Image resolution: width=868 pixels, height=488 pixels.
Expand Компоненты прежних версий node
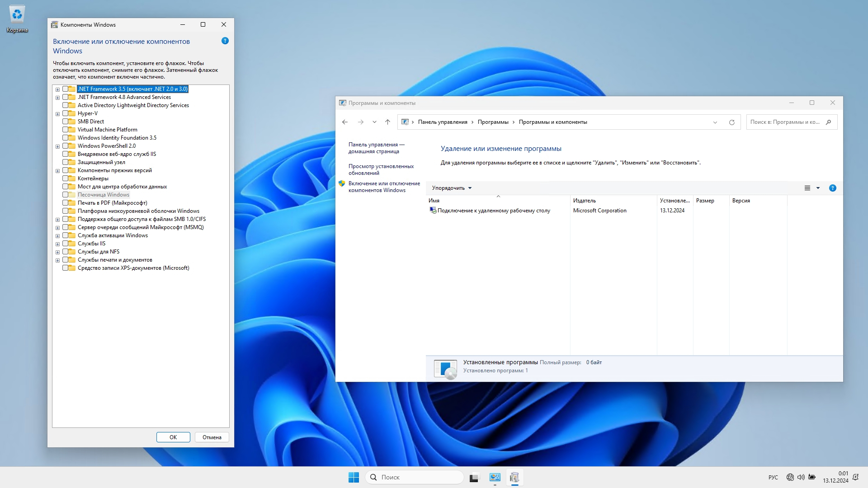click(x=57, y=171)
